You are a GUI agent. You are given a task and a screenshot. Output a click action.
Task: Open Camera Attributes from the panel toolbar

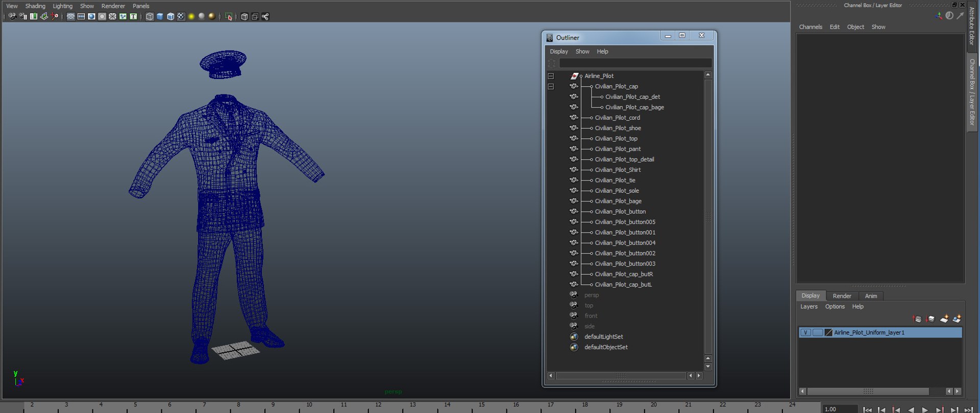pyautogui.click(x=23, y=16)
